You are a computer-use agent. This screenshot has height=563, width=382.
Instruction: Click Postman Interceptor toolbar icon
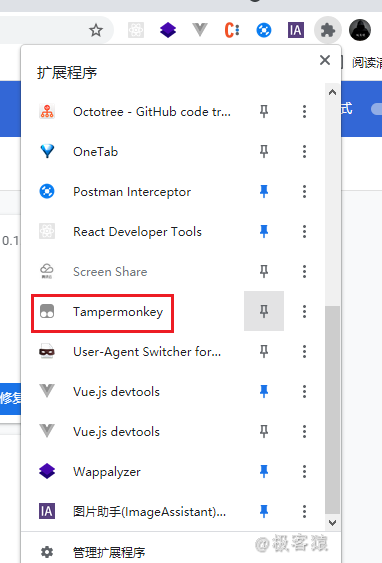point(264,30)
